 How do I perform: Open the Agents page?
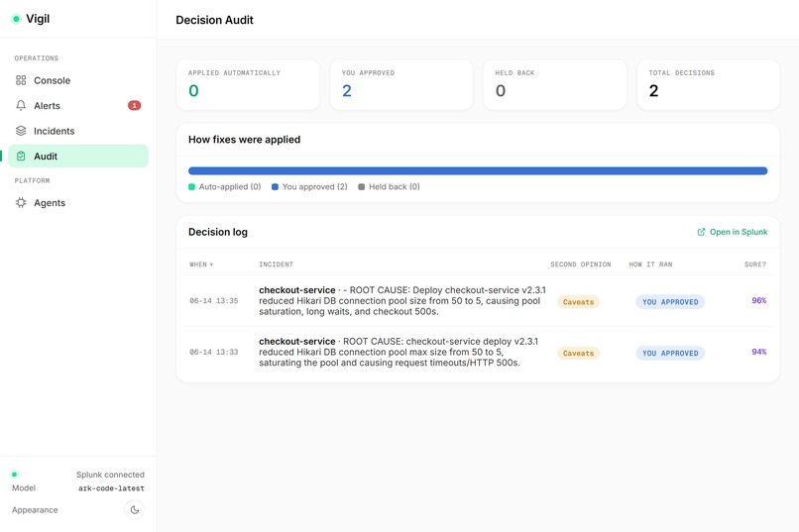pos(78,203)
